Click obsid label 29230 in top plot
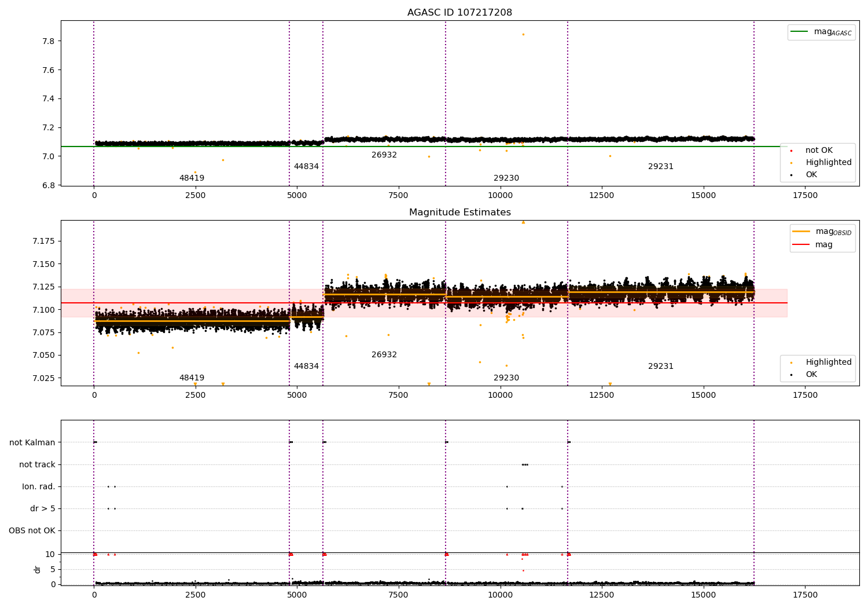868x608 pixels. click(506, 178)
